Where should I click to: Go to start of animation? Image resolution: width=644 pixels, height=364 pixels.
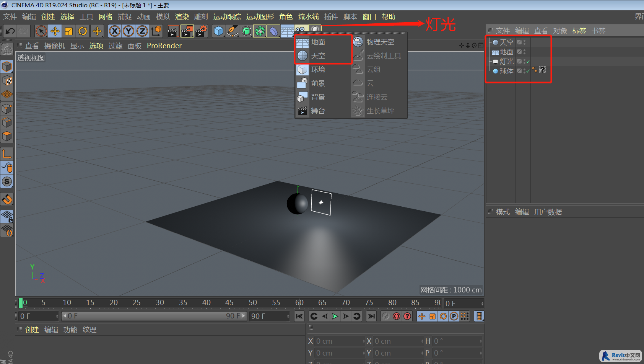[299, 316]
